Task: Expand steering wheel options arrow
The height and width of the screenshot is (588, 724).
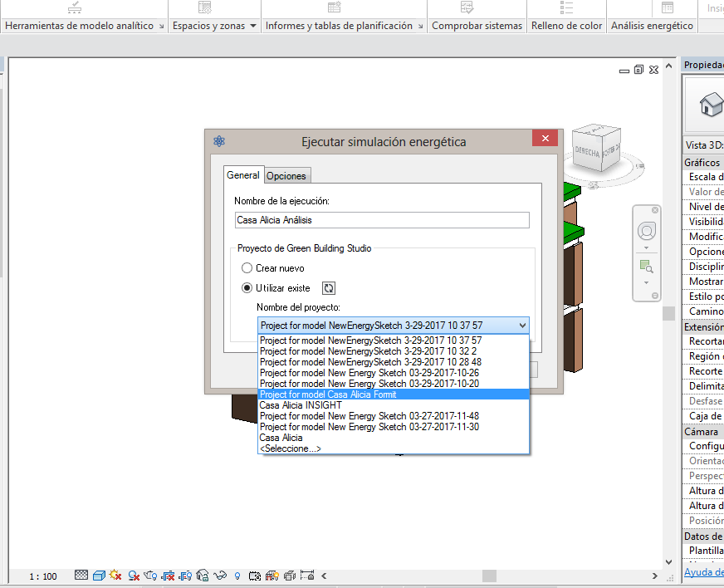Action: pos(647,248)
